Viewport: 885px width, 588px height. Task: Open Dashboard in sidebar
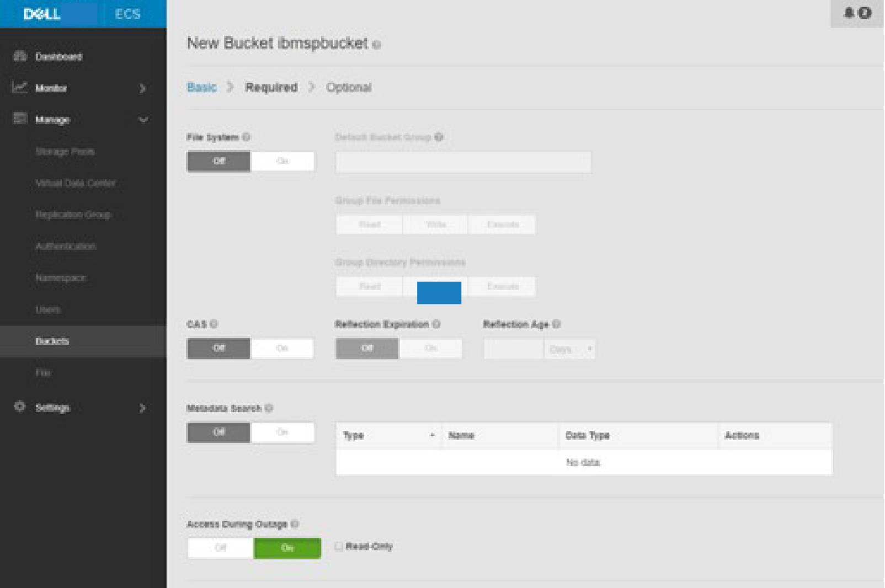tap(58, 56)
